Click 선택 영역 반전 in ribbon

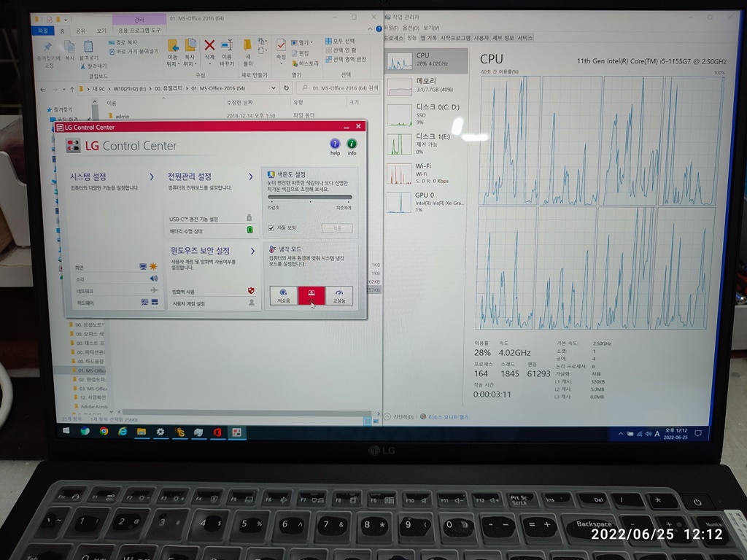pos(346,59)
